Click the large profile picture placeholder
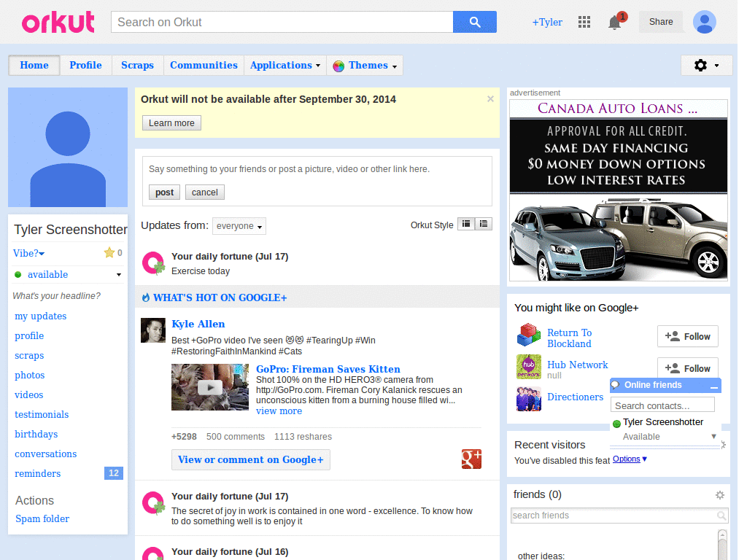Viewport: 747px width, 560px height. 68,147
